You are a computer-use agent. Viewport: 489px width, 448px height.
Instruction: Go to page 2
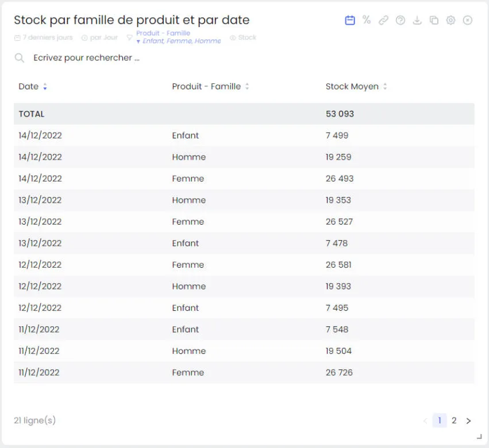click(x=454, y=420)
